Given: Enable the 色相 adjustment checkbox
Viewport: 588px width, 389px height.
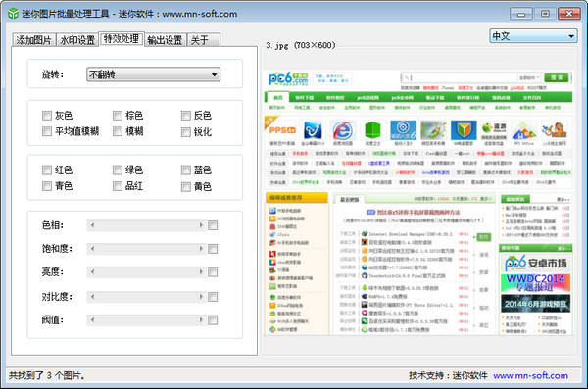Looking at the screenshot, I should click(x=213, y=225).
